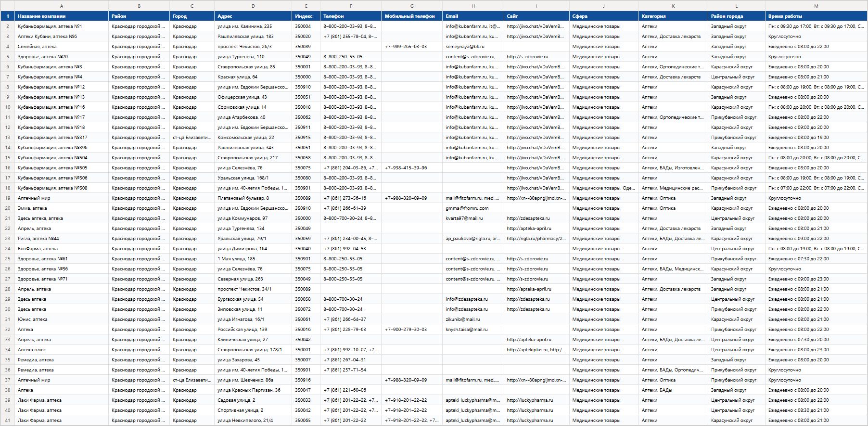Click the address 'улица Коммунаров, 97'
This screenshot has width=868, height=434.
point(253,218)
